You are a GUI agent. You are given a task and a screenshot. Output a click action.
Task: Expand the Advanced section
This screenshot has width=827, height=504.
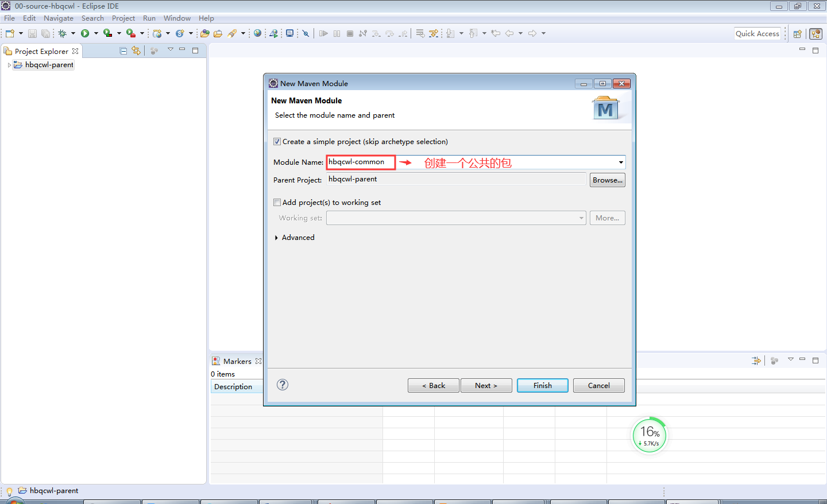pos(276,238)
